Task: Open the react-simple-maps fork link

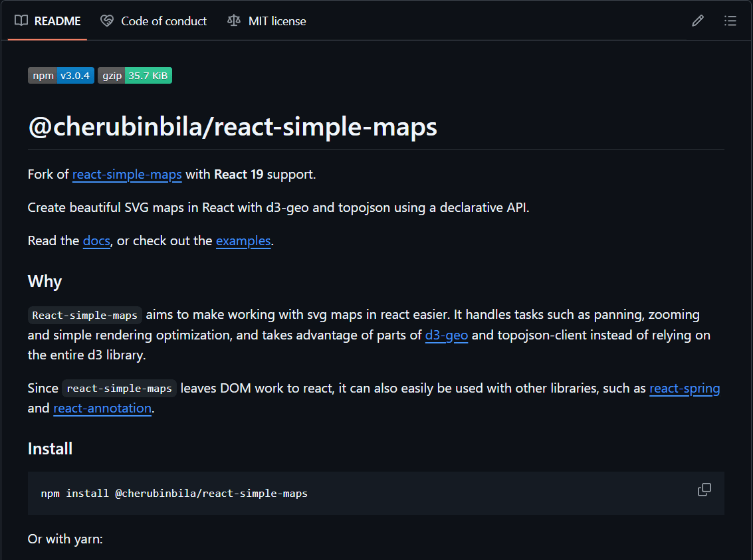Action: click(x=127, y=174)
